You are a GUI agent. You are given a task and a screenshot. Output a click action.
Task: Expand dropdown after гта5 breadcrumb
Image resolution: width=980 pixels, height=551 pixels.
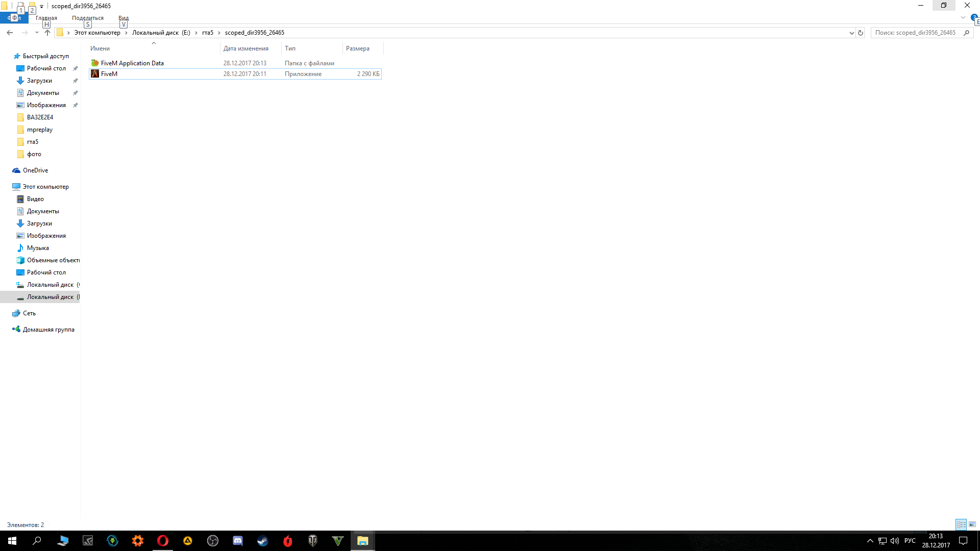[219, 33]
